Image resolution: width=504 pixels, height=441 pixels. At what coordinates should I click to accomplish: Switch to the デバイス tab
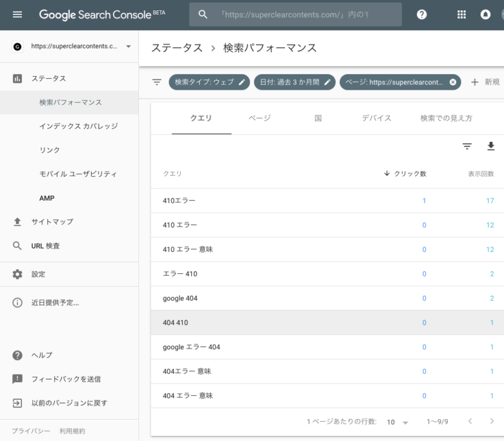pos(376,118)
